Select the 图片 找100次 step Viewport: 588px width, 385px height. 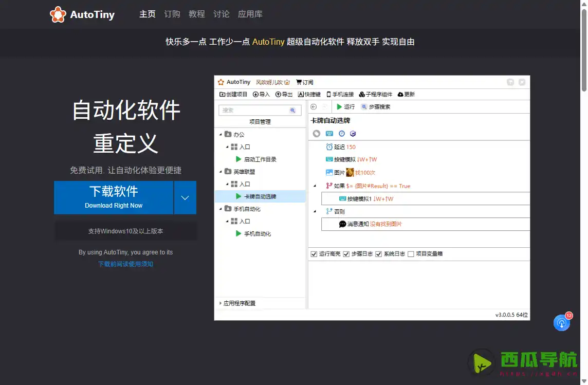point(350,172)
